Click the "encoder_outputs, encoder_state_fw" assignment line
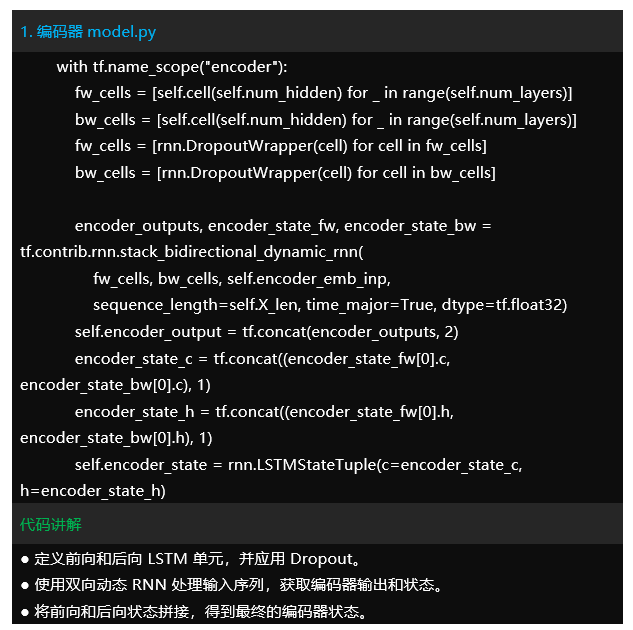The width and height of the screenshot is (633, 630). point(283,226)
